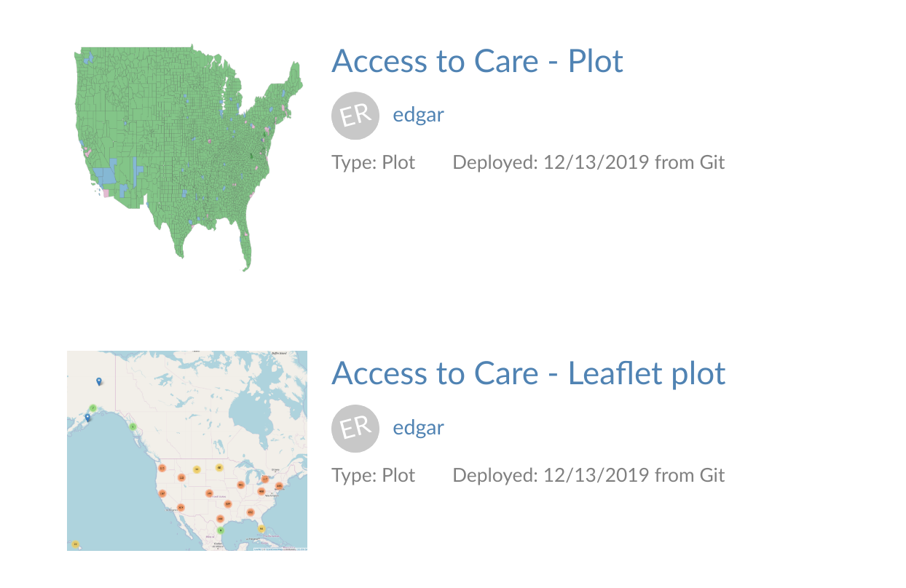This screenshot has height=588, width=906.
Task: Click the orange cluster on the northern California coast
Action: 162,493
